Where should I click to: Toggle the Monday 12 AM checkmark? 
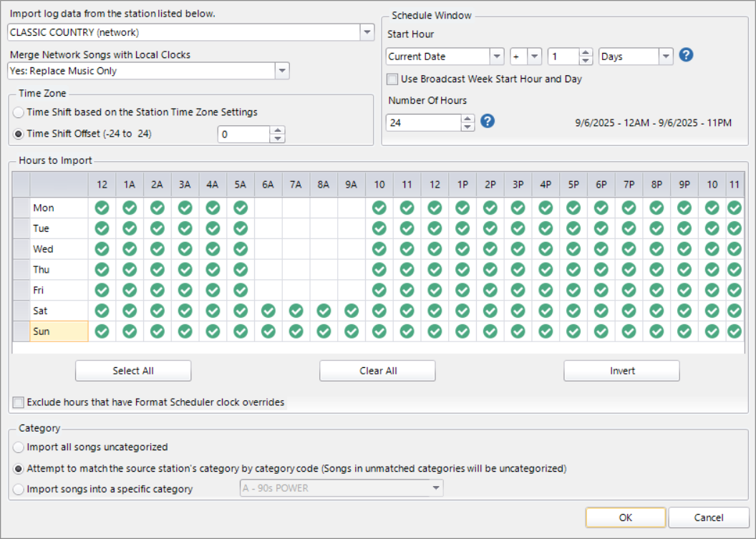pyautogui.click(x=102, y=208)
